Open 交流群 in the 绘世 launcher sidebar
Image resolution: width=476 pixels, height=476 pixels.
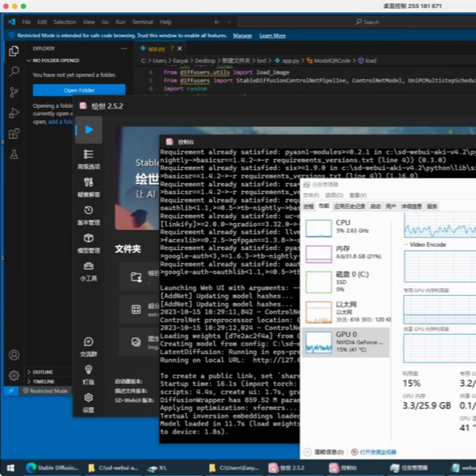89,347
